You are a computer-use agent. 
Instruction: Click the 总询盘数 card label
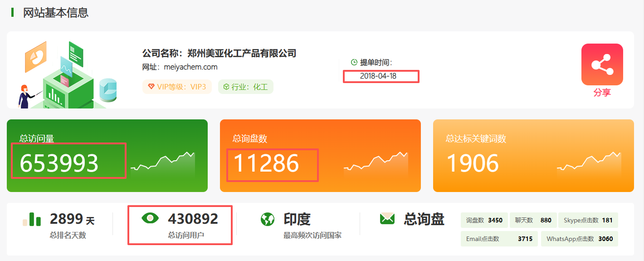250,138
